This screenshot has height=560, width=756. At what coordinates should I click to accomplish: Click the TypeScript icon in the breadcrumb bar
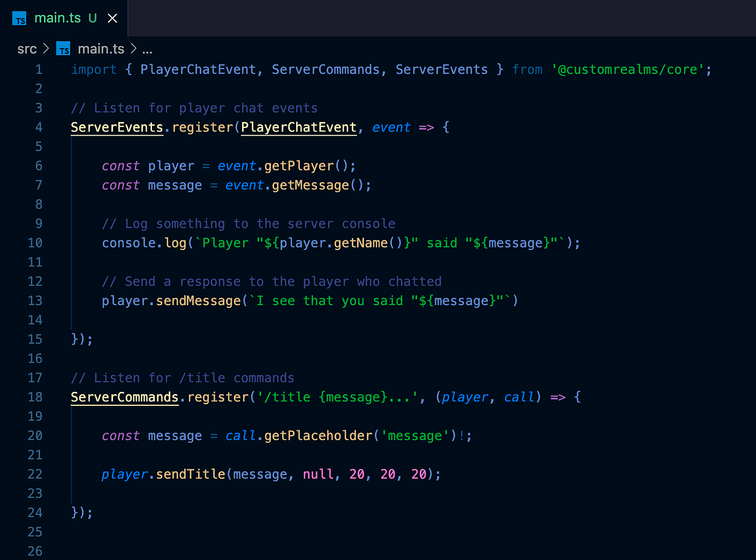coord(63,48)
